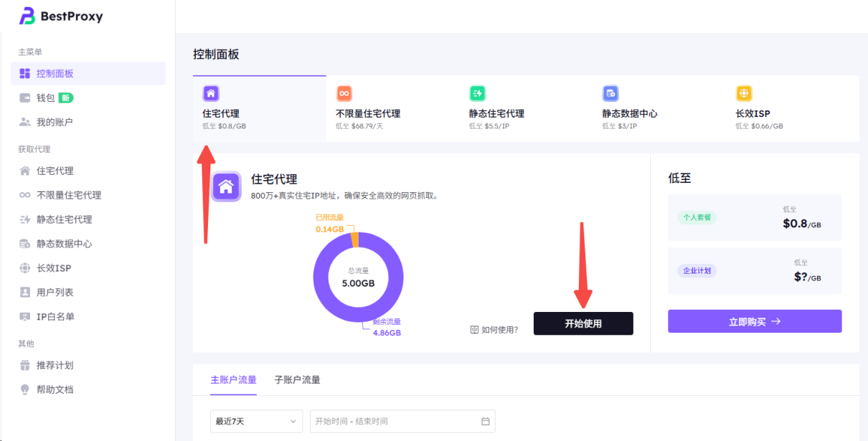Viewport: 868px width, 441px height.
Task: Click the blue 静态数据中心 icon
Action: 610,93
